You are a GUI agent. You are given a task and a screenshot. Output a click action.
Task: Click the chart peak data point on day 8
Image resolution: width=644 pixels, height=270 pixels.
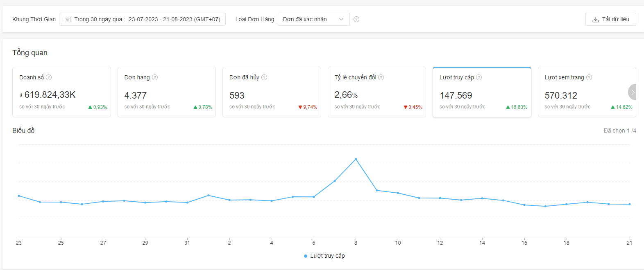(x=356, y=159)
